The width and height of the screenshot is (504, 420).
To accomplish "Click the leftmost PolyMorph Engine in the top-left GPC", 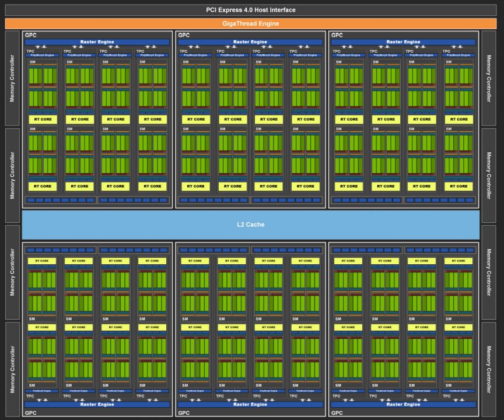I will point(43,55).
